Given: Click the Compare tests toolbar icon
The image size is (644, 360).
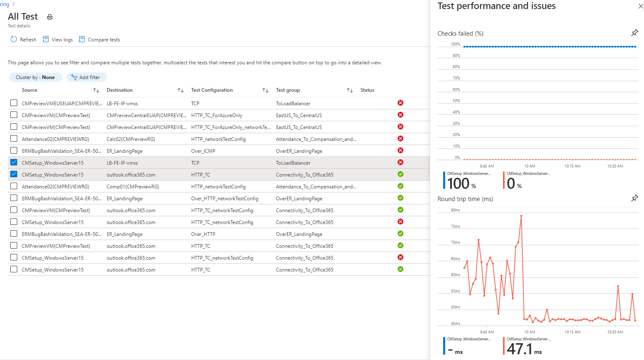Looking at the screenshot, I should (x=82, y=39).
